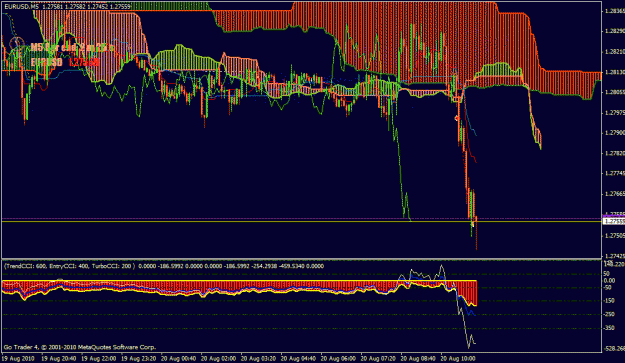Image resolution: width=625 pixels, height=363 pixels.
Task: Click the 20 Aug 10:00 time label
Action: pyautogui.click(x=458, y=358)
